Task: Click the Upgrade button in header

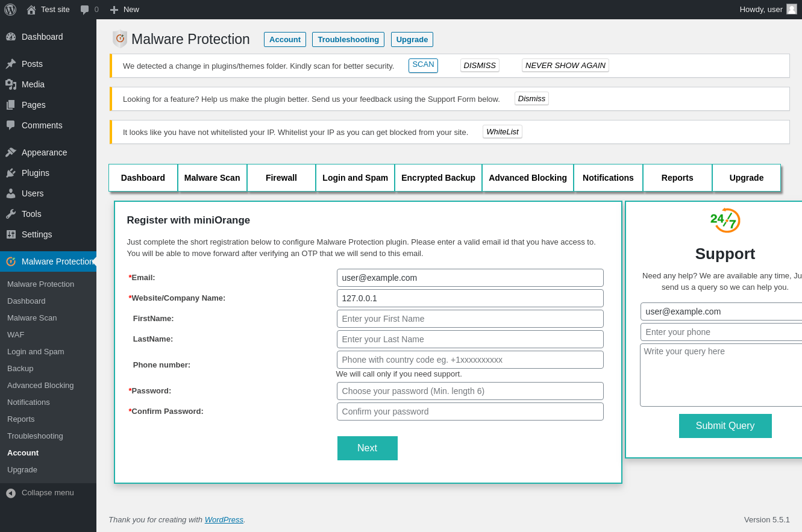Action: click(412, 40)
